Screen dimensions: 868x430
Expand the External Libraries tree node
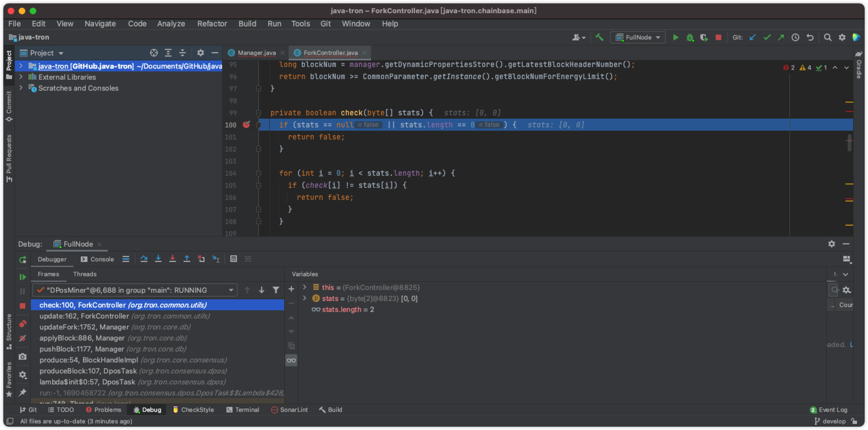[21, 77]
